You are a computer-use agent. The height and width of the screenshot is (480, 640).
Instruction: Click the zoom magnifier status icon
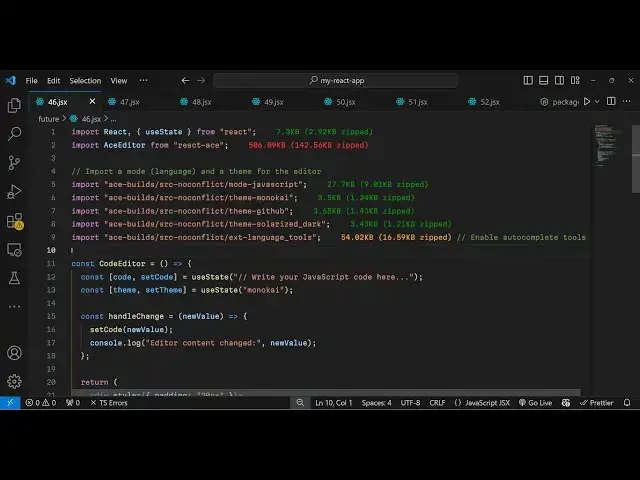pos(300,403)
